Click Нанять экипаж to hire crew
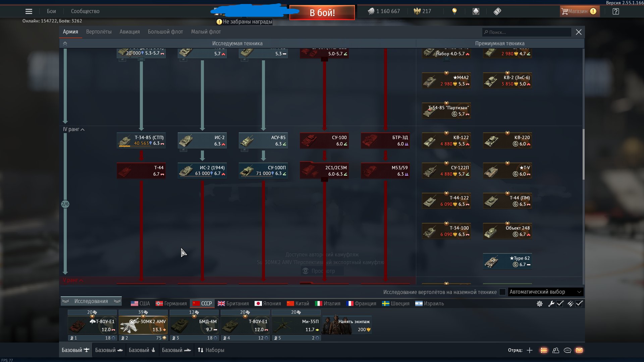This screenshot has width=644, height=362. click(347, 325)
